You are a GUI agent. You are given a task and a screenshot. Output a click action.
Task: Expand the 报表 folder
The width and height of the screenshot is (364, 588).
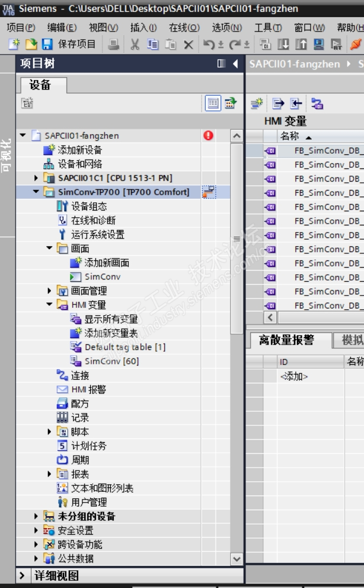49,474
